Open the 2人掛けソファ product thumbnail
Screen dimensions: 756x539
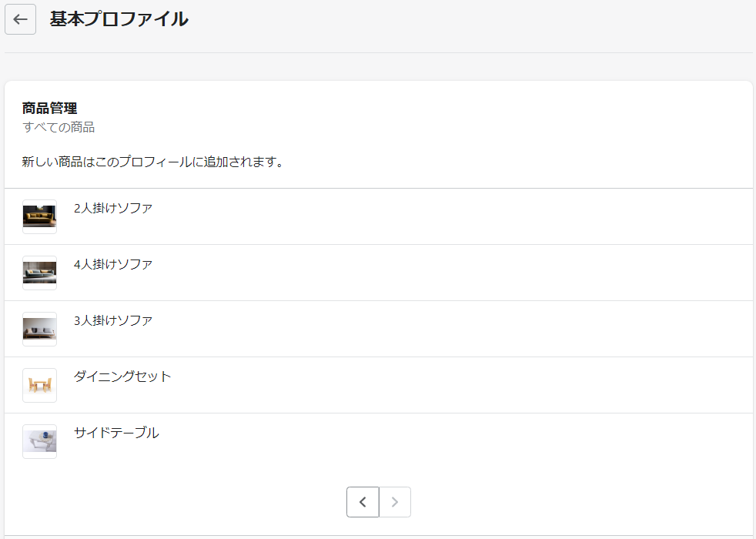coord(39,217)
